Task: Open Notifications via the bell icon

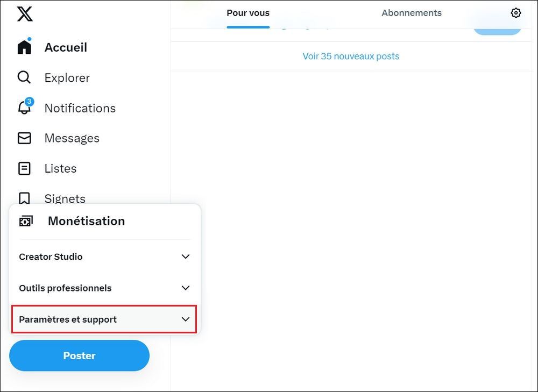Action: (x=24, y=108)
